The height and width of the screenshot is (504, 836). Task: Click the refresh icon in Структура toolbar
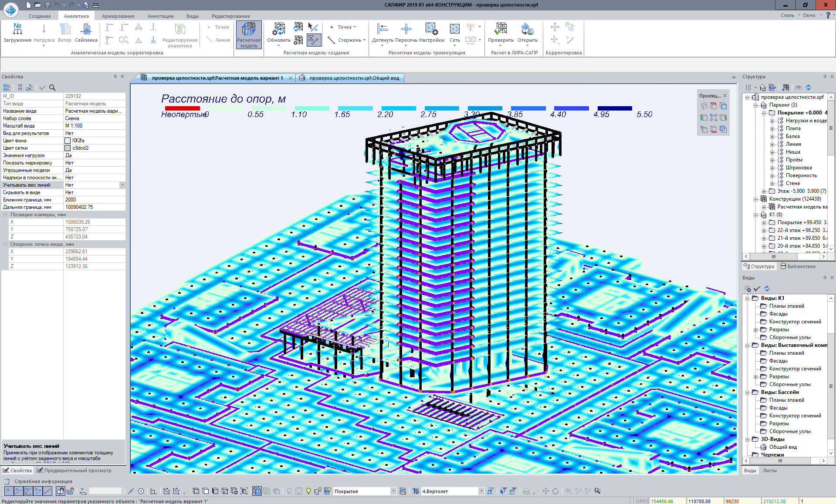[809, 87]
